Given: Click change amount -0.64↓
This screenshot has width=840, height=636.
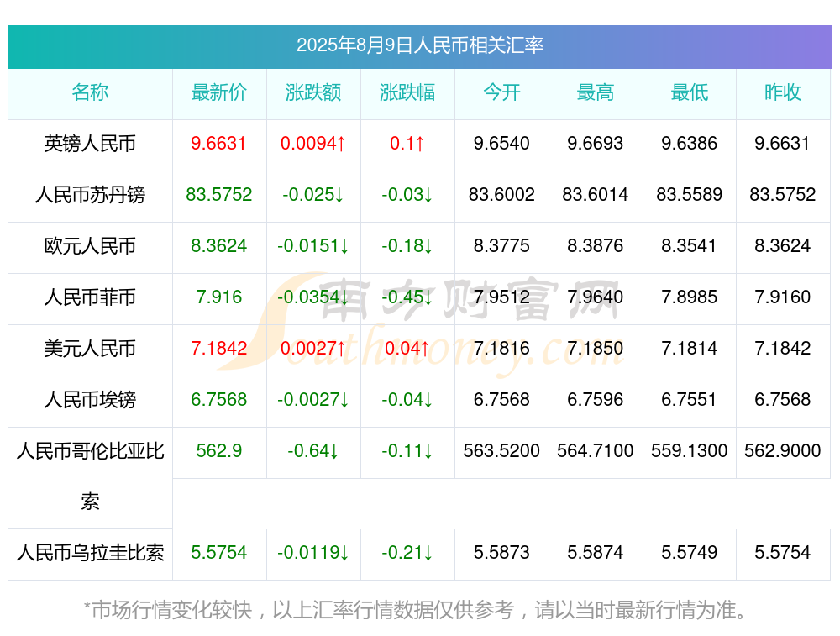Looking at the screenshot, I should (313, 450).
